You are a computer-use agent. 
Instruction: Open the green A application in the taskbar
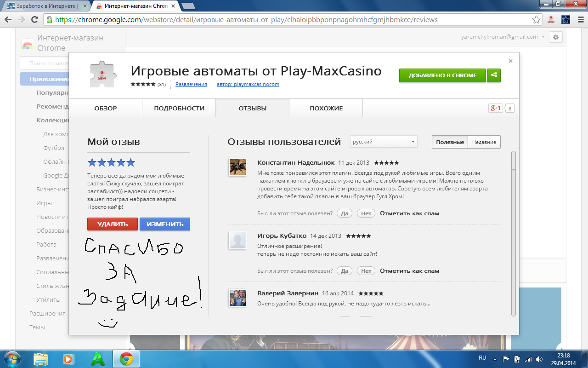coord(97,359)
